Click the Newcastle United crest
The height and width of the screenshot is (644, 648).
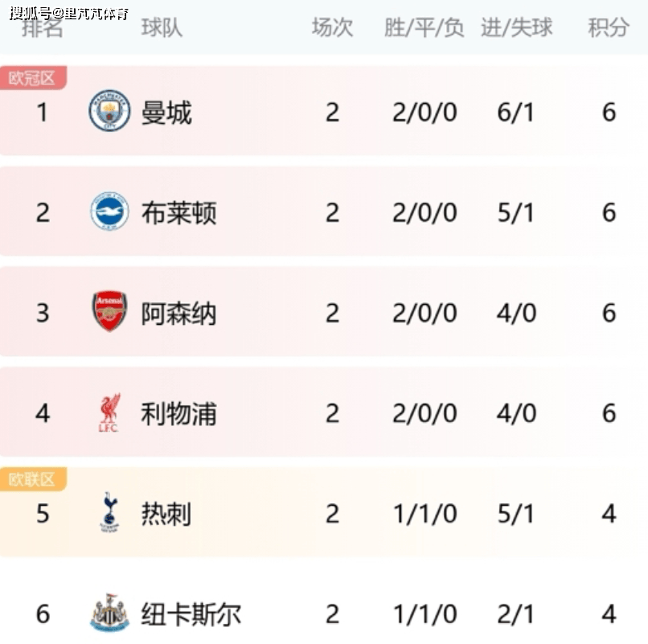tap(109, 613)
